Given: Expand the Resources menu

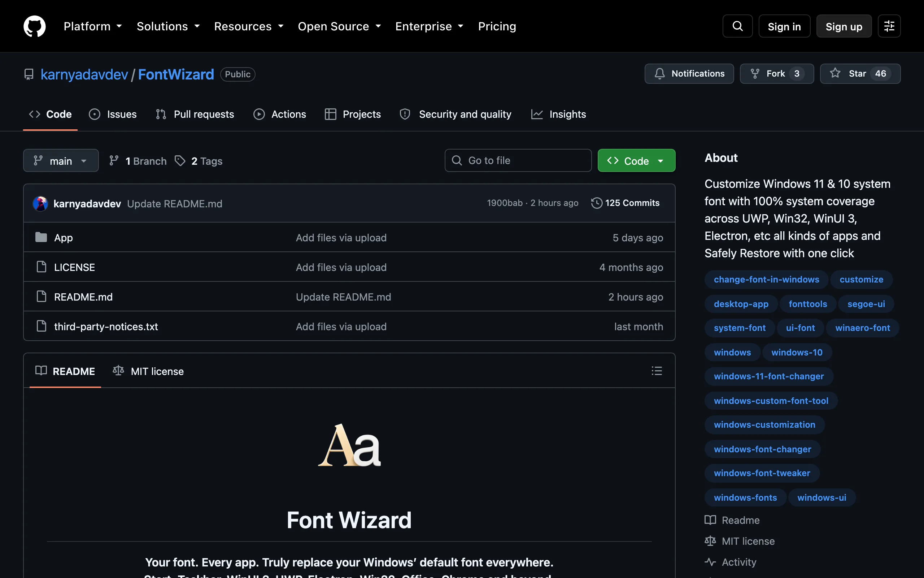Looking at the screenshot, I should coord(249,26).
